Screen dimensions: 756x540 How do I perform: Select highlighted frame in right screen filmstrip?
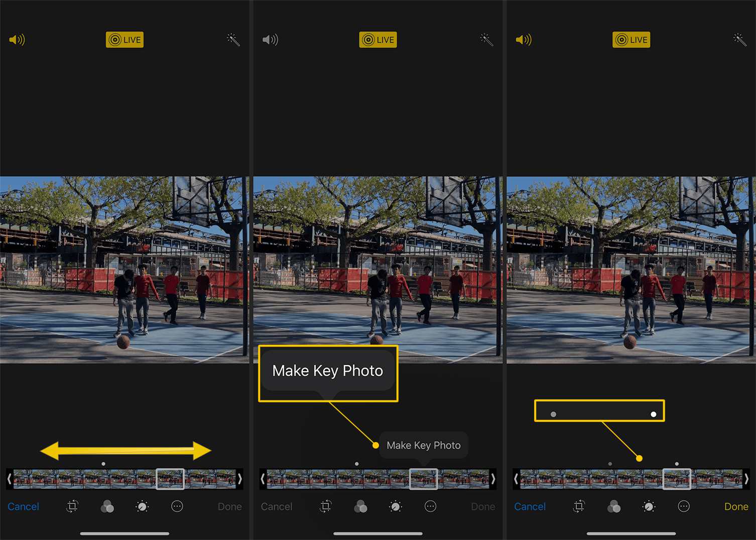click(x=677, y=479)
